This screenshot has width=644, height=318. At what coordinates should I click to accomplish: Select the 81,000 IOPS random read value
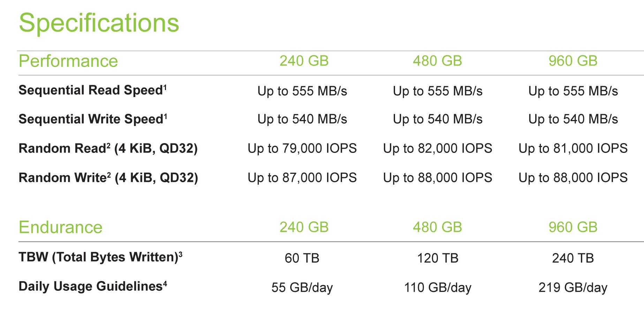coord(573,149)
